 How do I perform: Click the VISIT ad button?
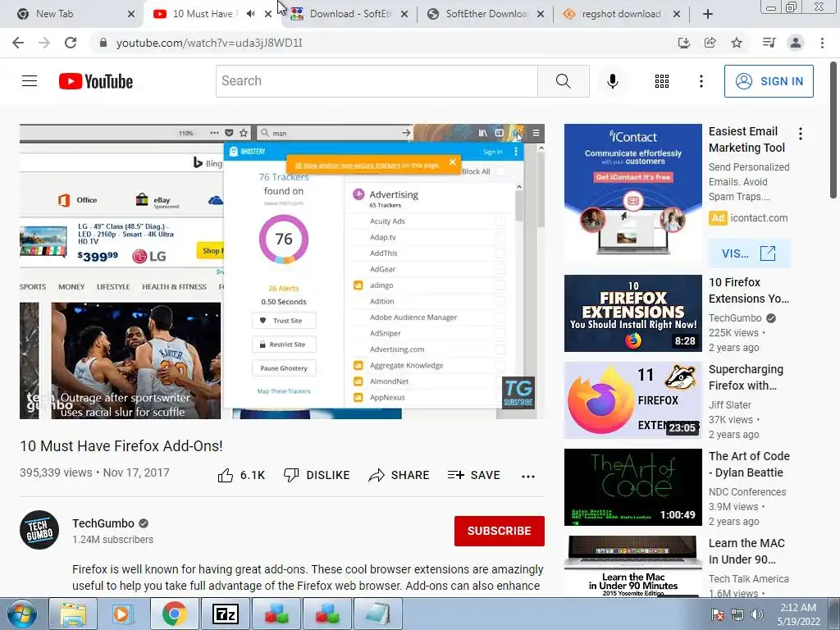(x=749, y=253)
